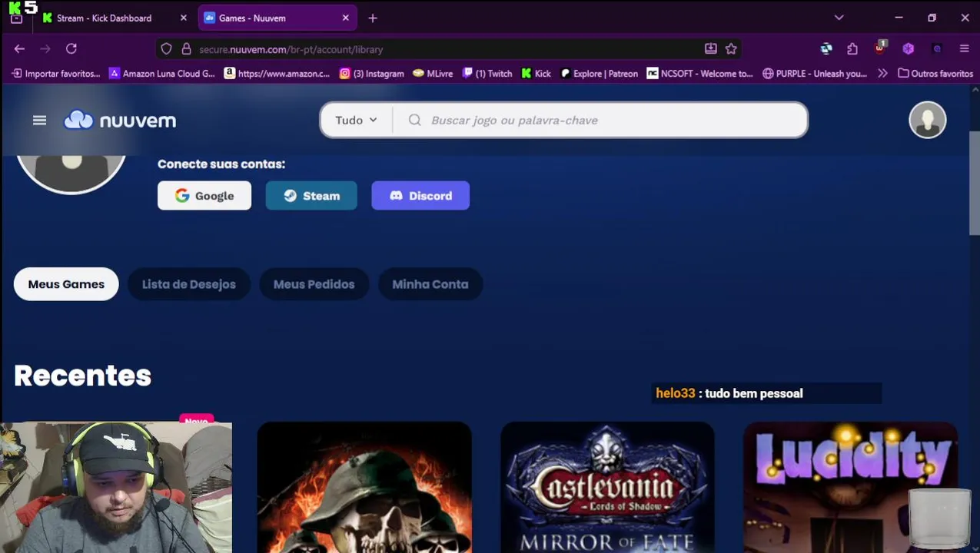Open a new browser tab
This screenshot has width=980, height=553.
[x=373, y=18]
